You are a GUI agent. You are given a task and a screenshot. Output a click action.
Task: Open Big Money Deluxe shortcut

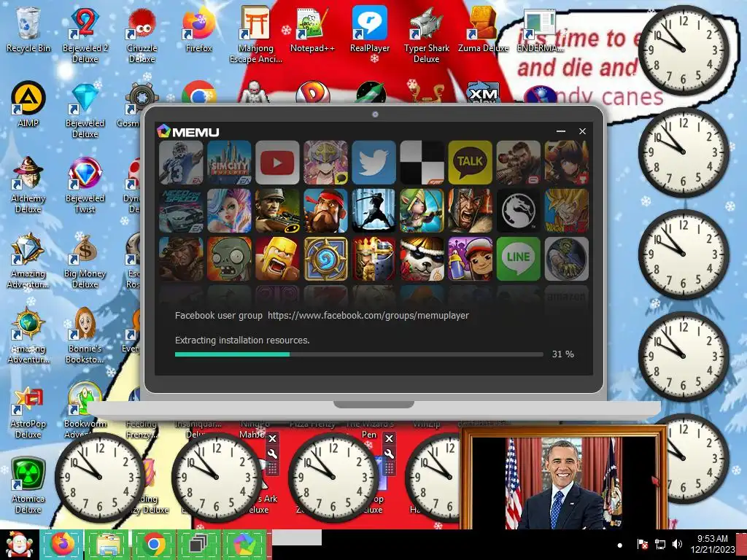(x=85, y=260)
